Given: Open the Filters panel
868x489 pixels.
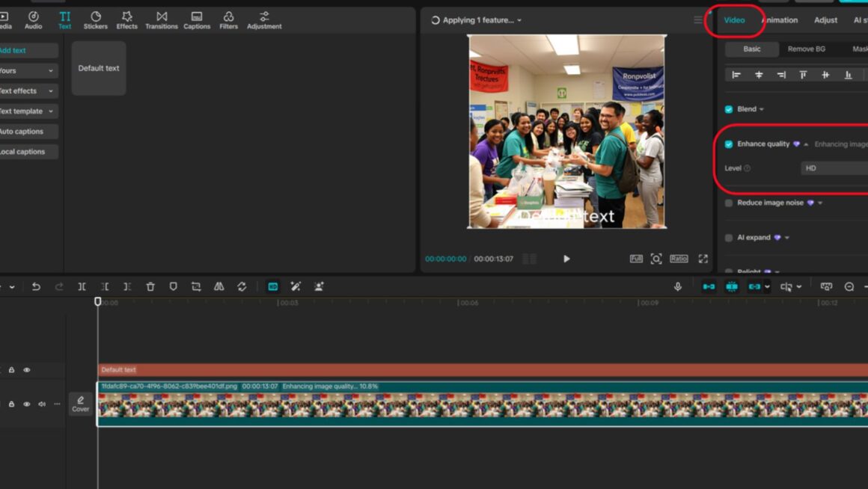Looking at the screenshot, I should tap(229, 20).
